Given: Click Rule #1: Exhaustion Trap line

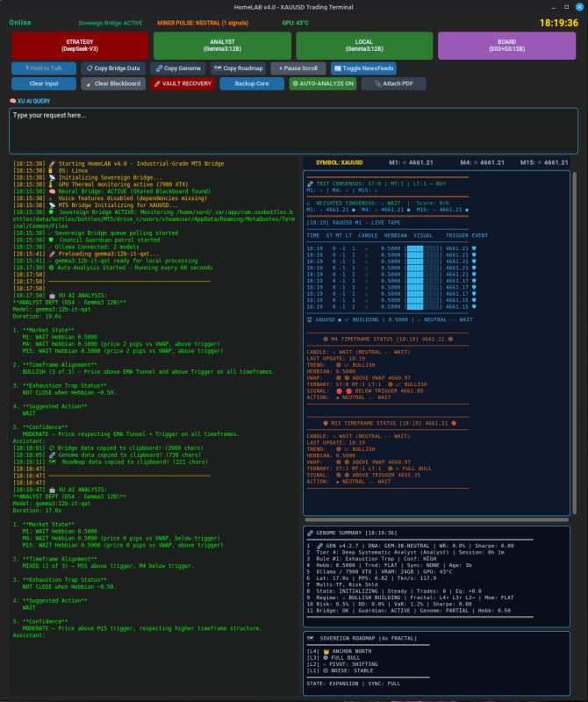Looking at the screenshot, I should pyautogui.click(x=372, y=559).
